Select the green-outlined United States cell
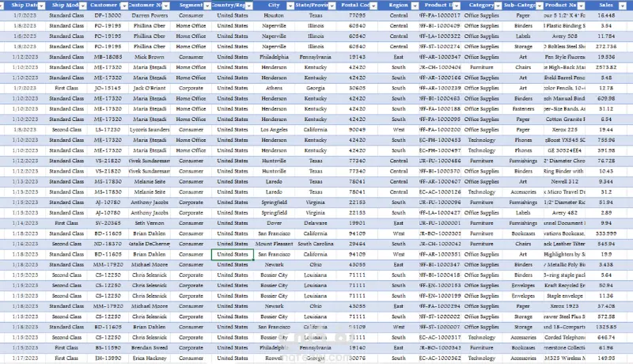Image resolution: width=633 pixels, height=364 pixels. (x=233, y=255)
